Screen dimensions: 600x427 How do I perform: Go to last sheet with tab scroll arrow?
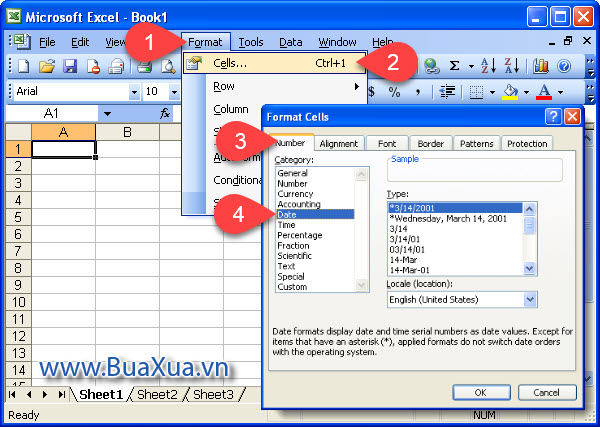point(62,394)
